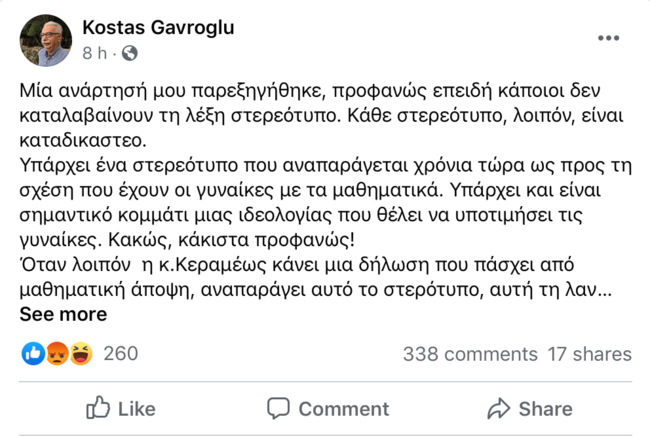Click the speech bubble Comment icon
The height and width of the screenshot is (436, 650).
[279, 408]
